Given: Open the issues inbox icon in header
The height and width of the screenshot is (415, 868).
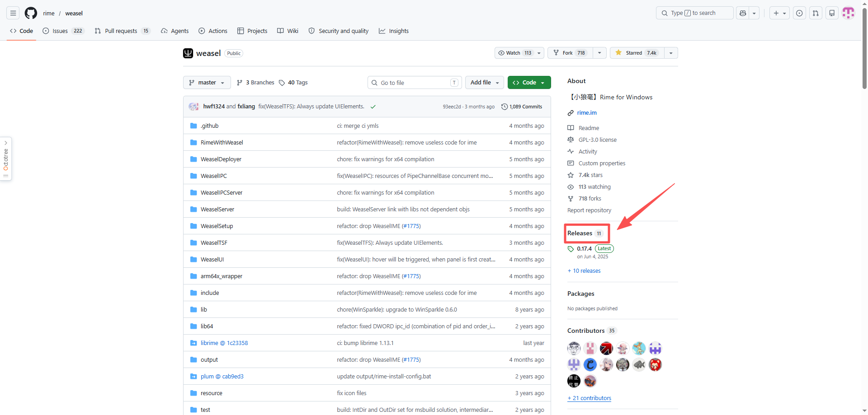Looking at the screenshot, I should point(799,13).
